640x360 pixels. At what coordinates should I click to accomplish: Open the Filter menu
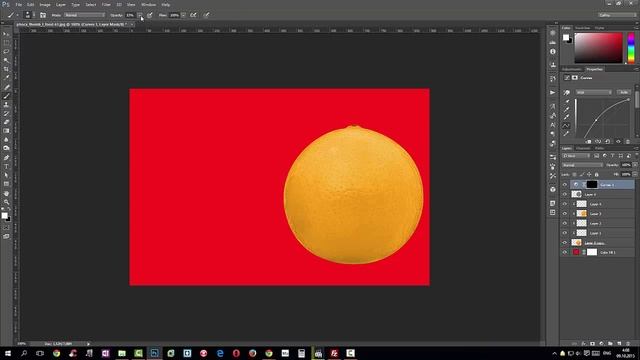[106, 4]
